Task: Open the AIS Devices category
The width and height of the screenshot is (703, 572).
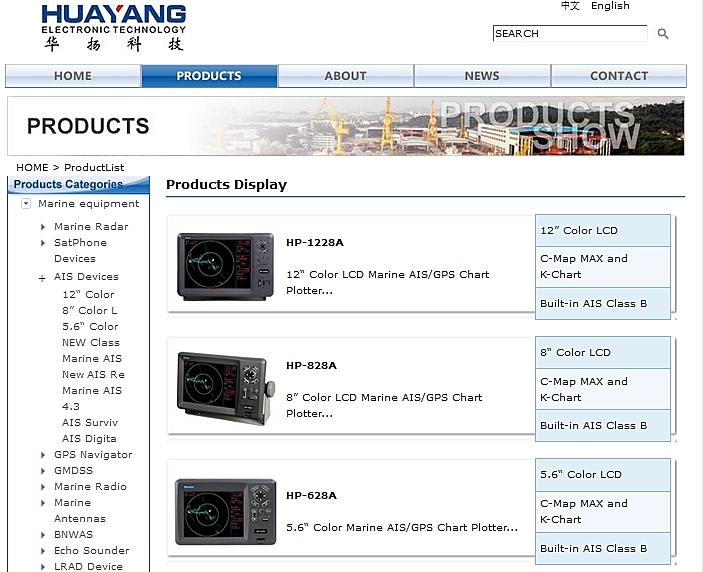Action: (x=87, y=277)
